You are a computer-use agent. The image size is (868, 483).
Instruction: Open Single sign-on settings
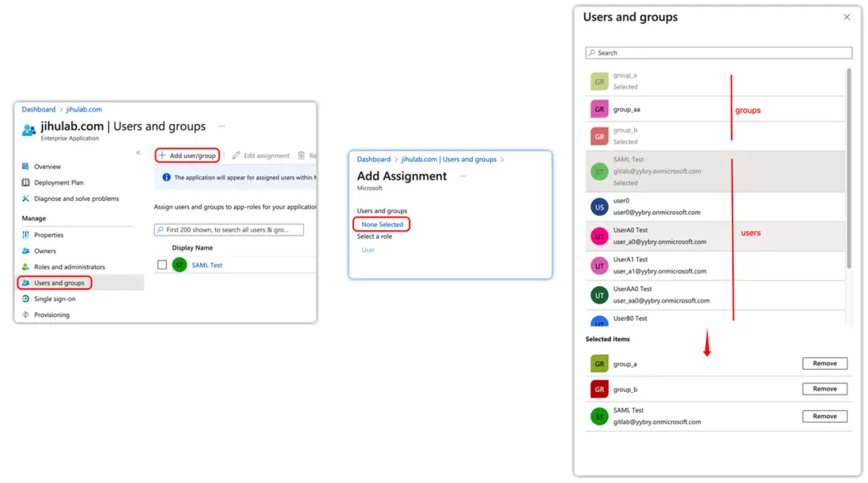click(55, 299)
